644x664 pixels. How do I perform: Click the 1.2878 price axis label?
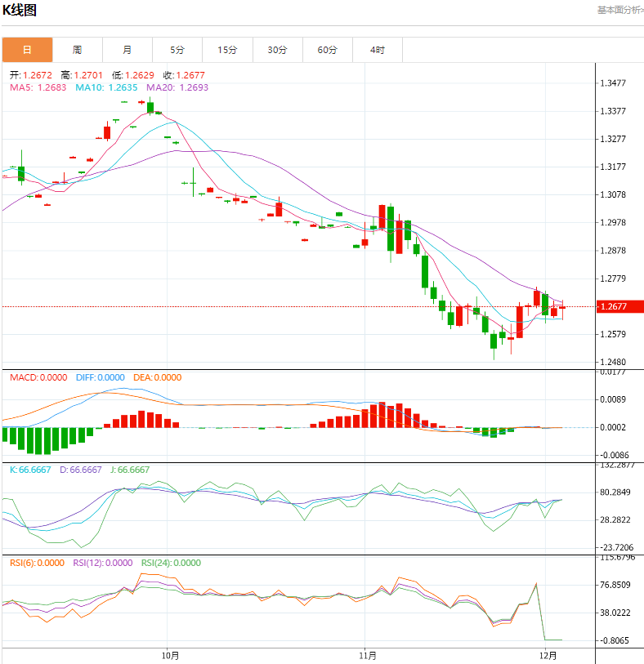(x=613, y=251)
